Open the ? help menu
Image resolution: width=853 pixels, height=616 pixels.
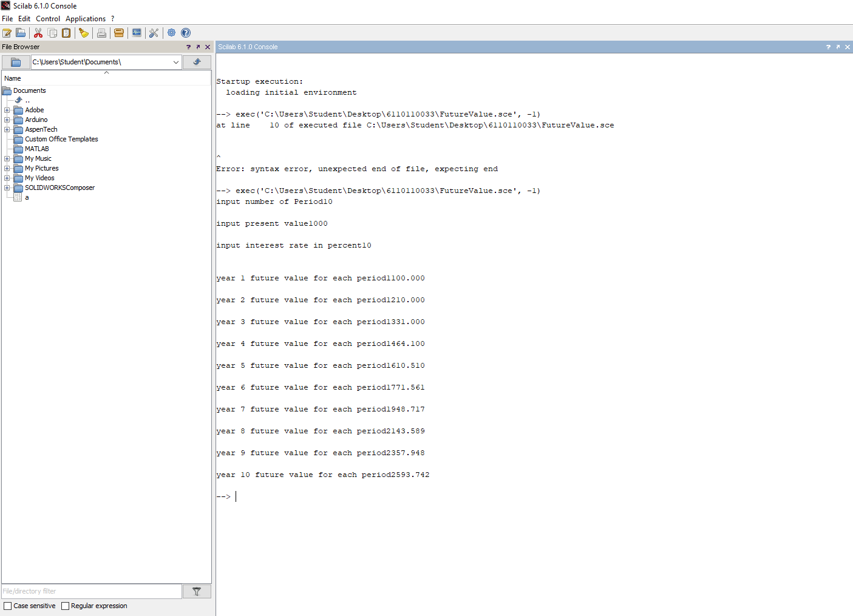click(112, 19)
